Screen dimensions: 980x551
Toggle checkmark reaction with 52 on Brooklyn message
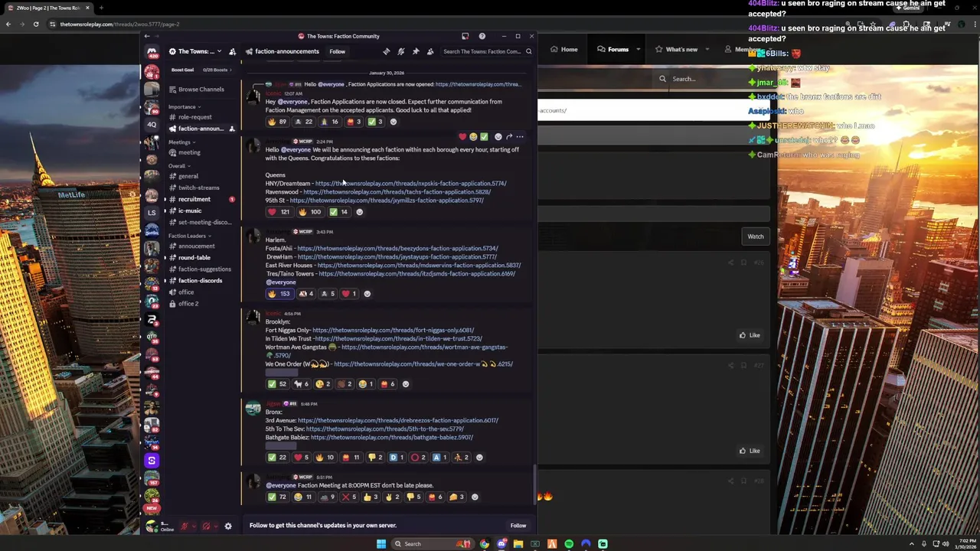pyautogui.click(x=277, y=384)
